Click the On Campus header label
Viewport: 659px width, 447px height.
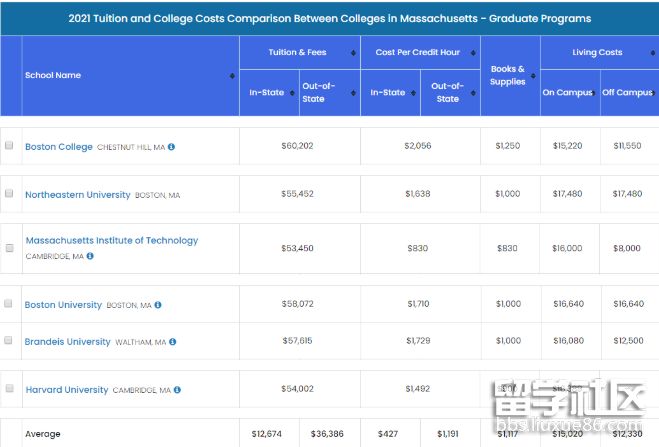pos(567,92)
